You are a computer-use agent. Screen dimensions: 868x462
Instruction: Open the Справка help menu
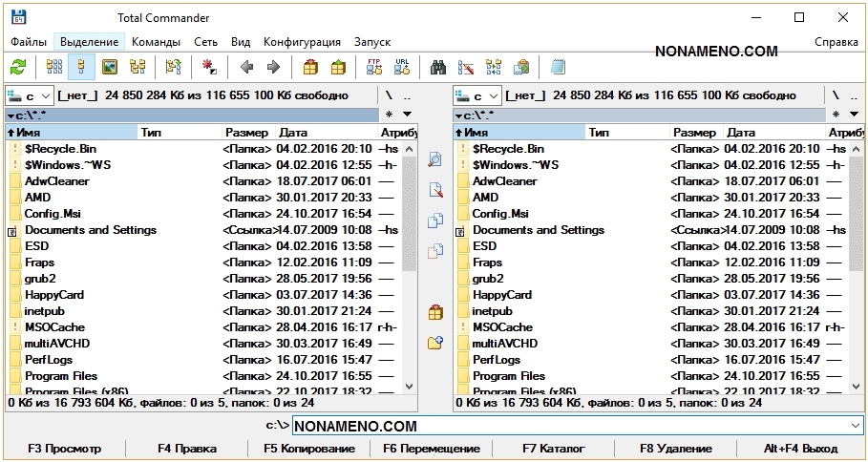(836, 42)
